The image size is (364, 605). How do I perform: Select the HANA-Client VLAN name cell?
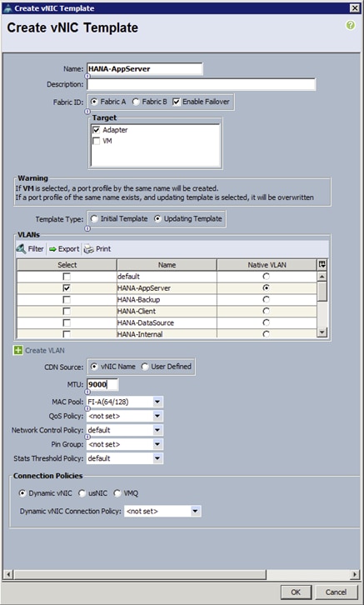167,311
